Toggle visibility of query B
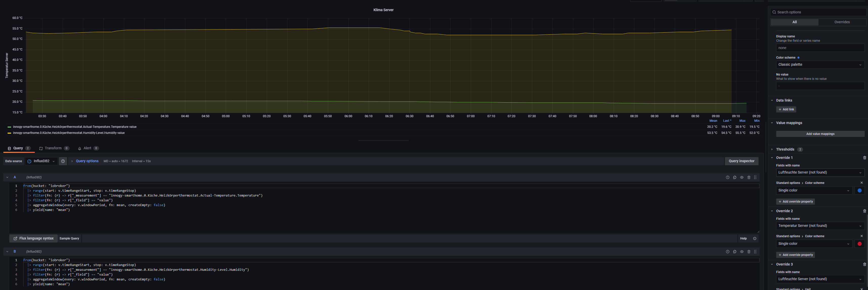 point(742,252)
